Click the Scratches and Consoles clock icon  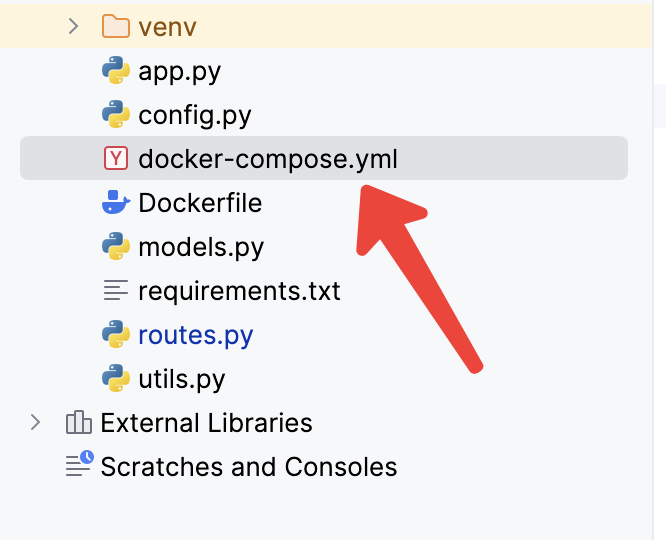click(79, 464)
